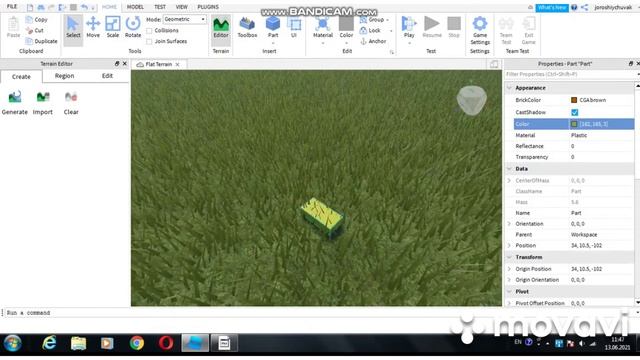
Task: Activate the Move tool
Action: tap(93, 27)
